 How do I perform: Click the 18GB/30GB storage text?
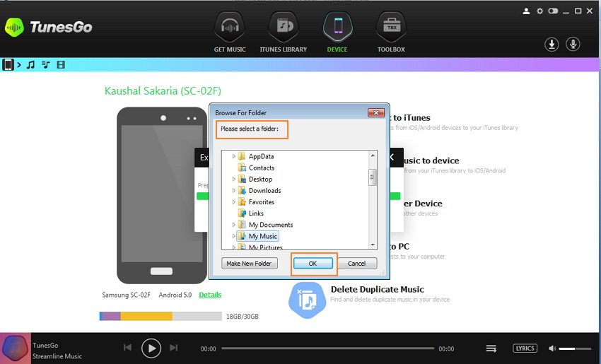pos(243,317)
